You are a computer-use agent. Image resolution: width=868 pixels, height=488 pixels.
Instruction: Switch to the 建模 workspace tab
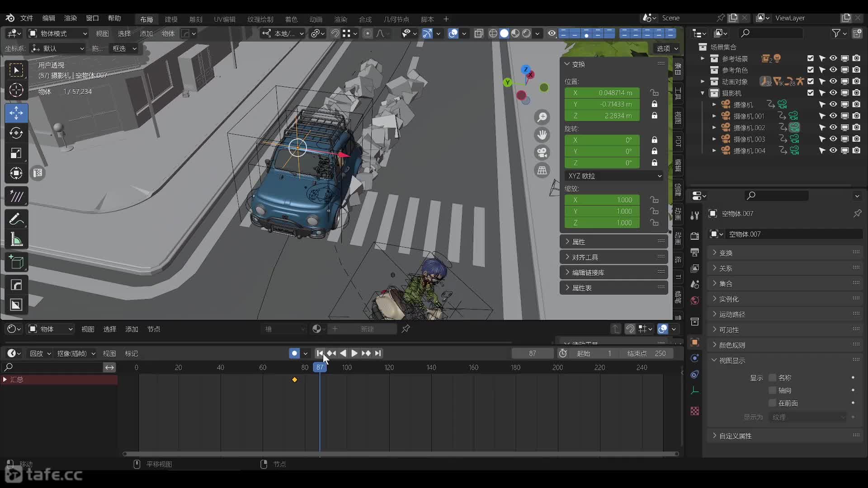tap(171, 19)
